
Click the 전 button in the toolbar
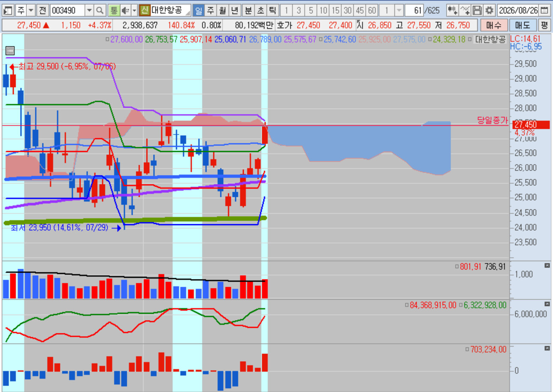tap(42, 10)
